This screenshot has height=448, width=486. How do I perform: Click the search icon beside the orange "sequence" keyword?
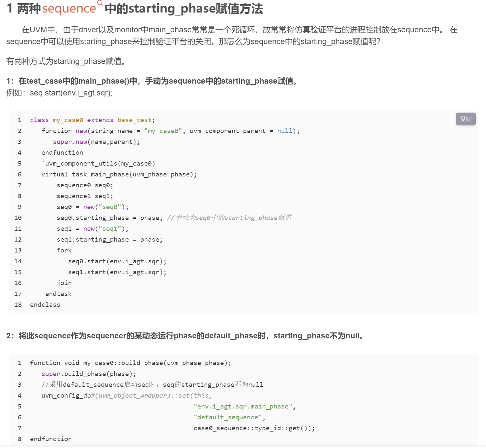pyautogui.click(x=100, y=3)
